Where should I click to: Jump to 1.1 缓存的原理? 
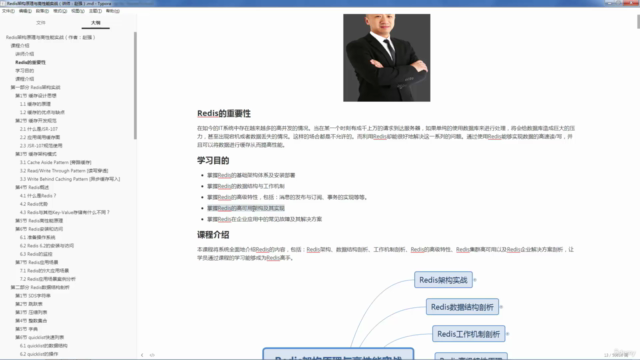tap(36, 104)
